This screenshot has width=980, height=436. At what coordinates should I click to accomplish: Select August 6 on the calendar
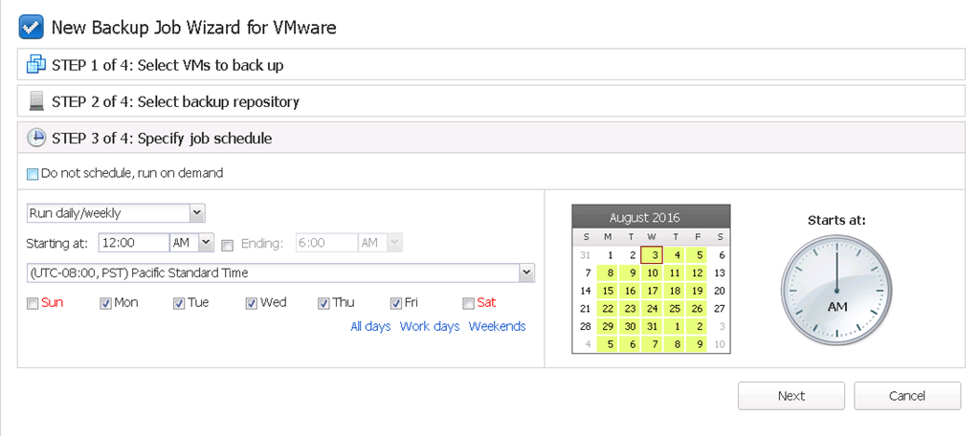(x=720, y=255)
